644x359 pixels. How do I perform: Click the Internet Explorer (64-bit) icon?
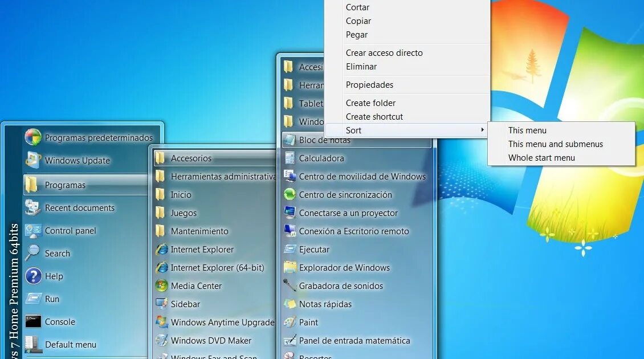162,267
